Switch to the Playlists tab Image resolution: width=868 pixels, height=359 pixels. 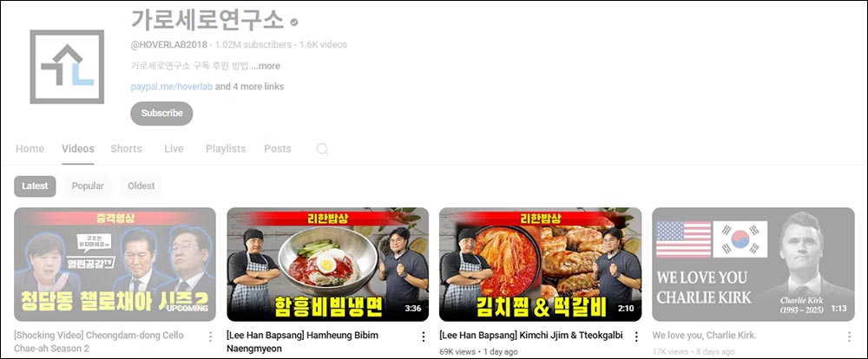[226, 149]
